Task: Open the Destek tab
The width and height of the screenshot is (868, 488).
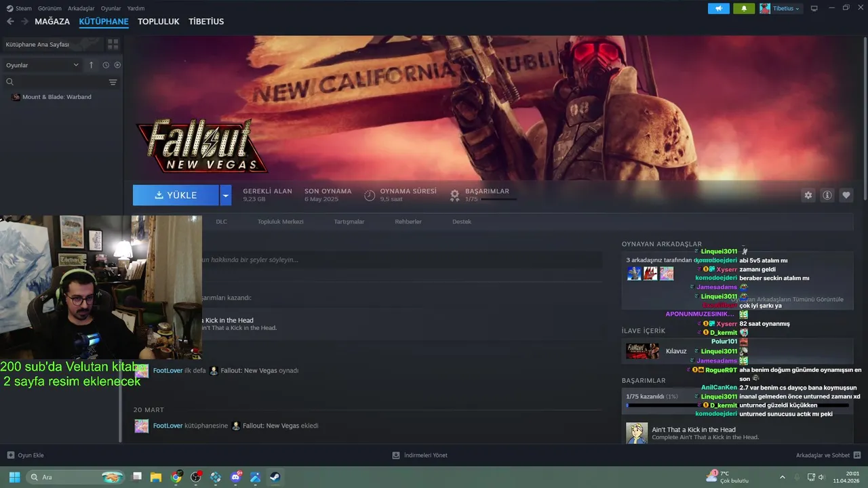Action: tap(462, 222)
